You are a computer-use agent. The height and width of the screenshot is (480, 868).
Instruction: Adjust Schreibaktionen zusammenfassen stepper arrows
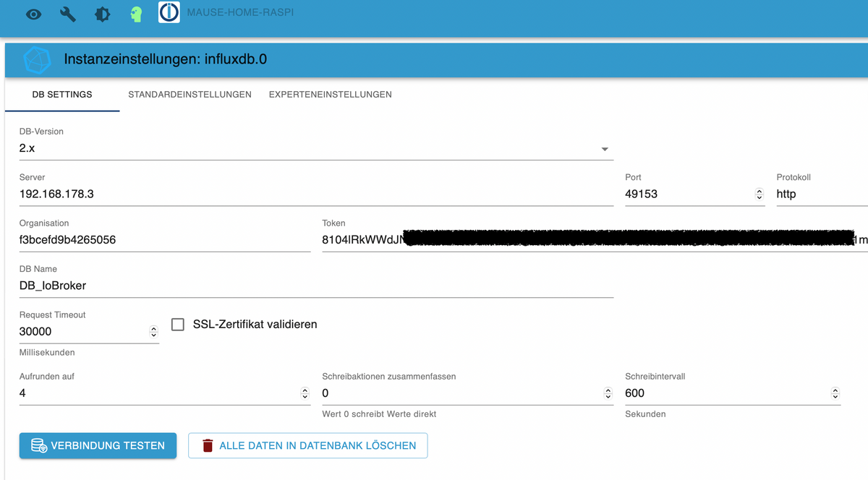[x=608, y=393]
